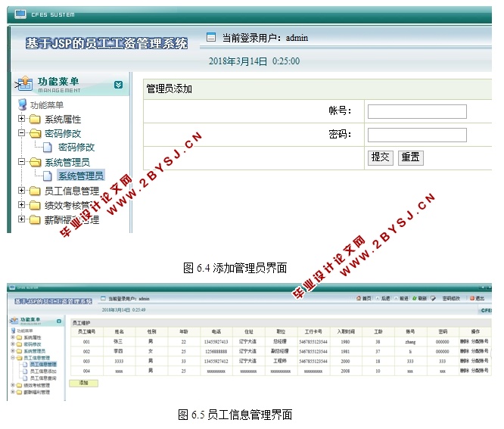Click the home icon next to 首页
This screenshot has width=504, height=429.
pos(359,299)
